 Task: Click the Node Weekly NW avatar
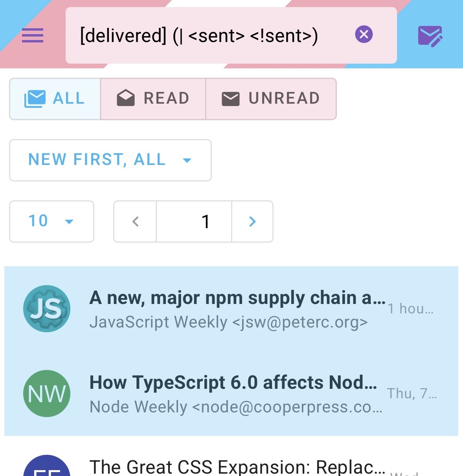47,394
